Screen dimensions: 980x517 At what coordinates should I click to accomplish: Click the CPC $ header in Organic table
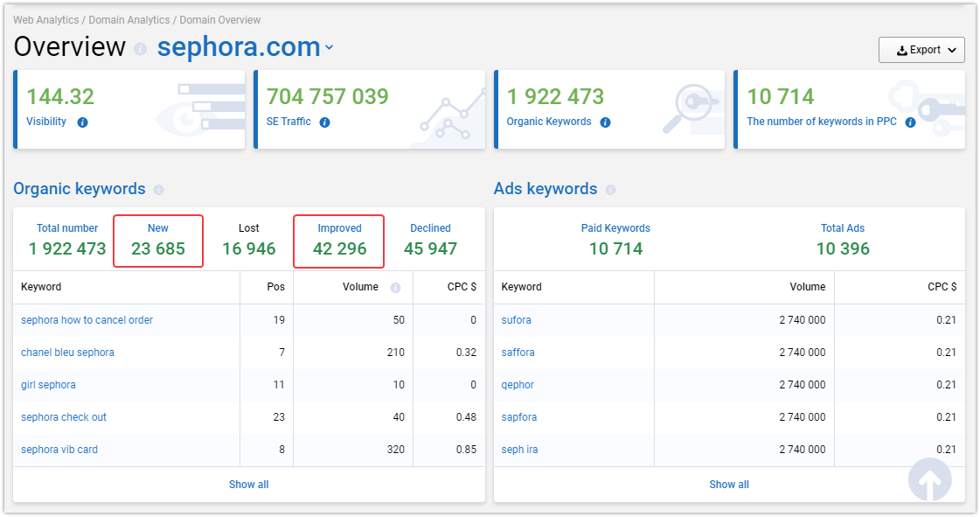(462, 287)
